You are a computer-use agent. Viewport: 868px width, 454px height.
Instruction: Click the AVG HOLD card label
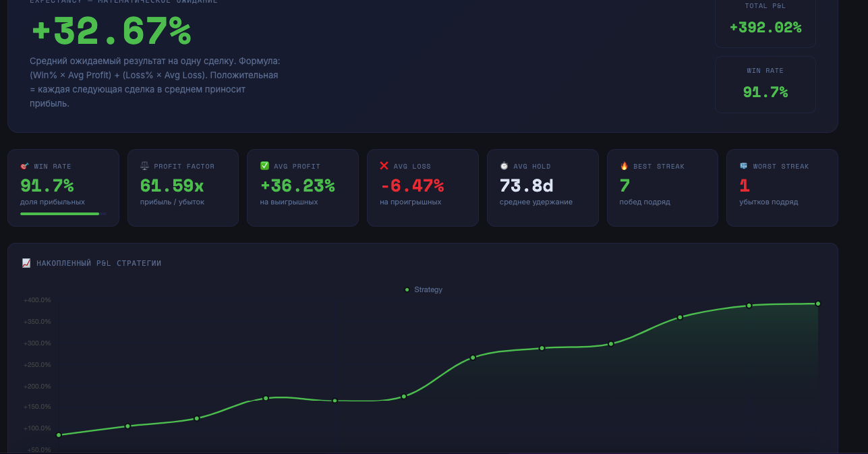point(532,166)
